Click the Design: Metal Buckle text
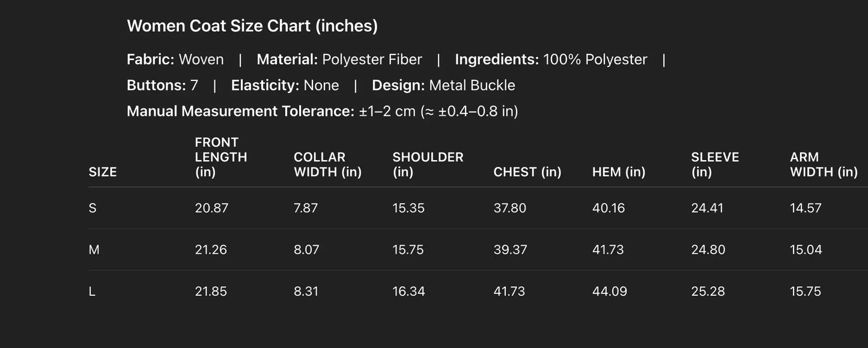868x348 pixels. click(x=443, y=85)
